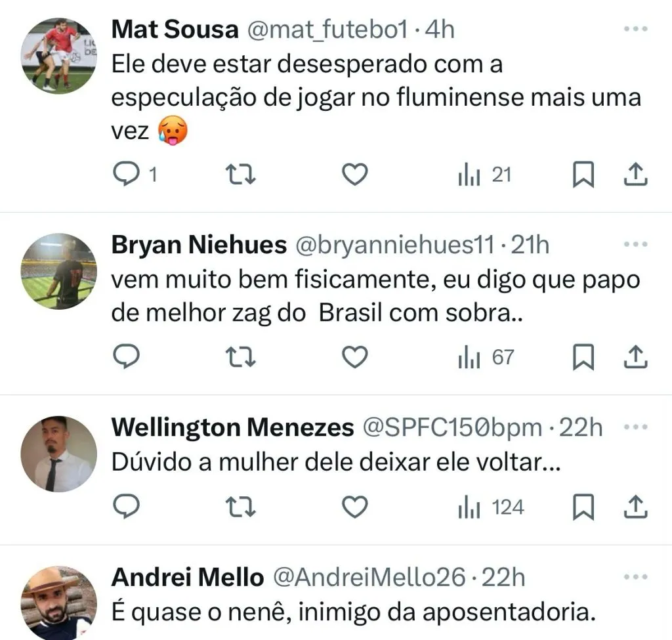Open more options on Bryan Niehues's tweet
Screen dimensions: 672x640
point(635,245)
